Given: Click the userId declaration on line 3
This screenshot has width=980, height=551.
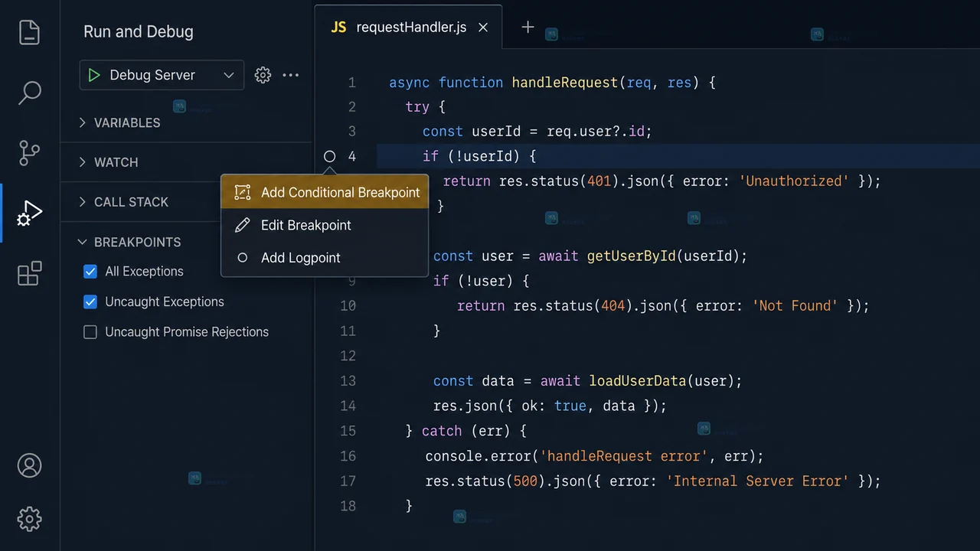Looking at the screenshot, I should (496, 132).
